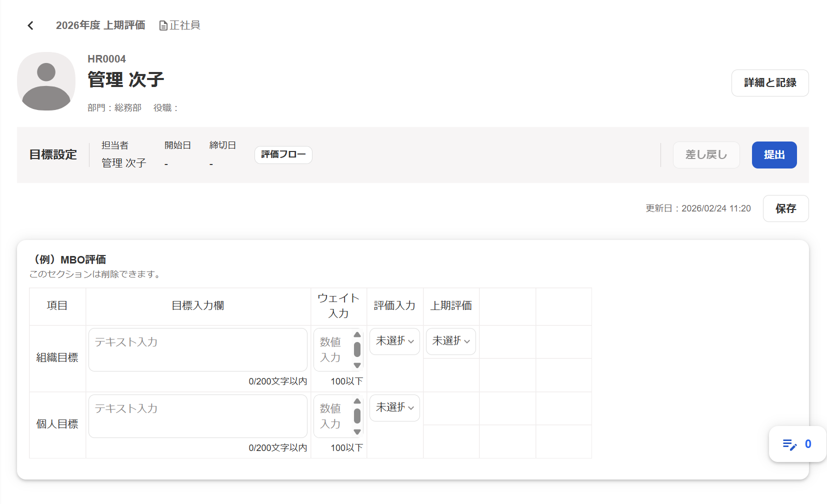Click the 役職： label
827x504 pixels.
click(165, 108)
